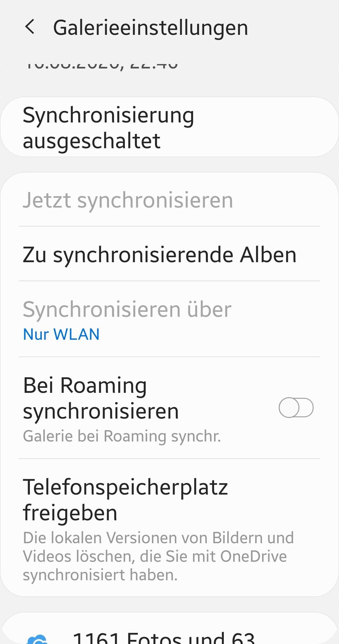Tap the 1161 Fotos und 63 entry

tap(164, 638)
